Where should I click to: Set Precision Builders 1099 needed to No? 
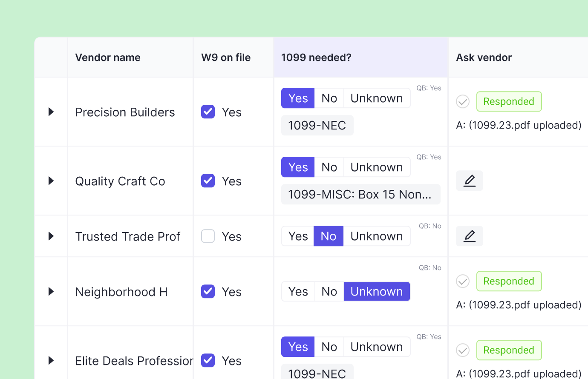[x=329, y=98]
